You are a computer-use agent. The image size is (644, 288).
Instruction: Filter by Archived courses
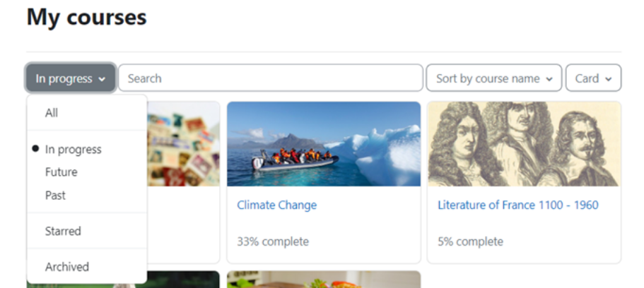coord(67,267)
